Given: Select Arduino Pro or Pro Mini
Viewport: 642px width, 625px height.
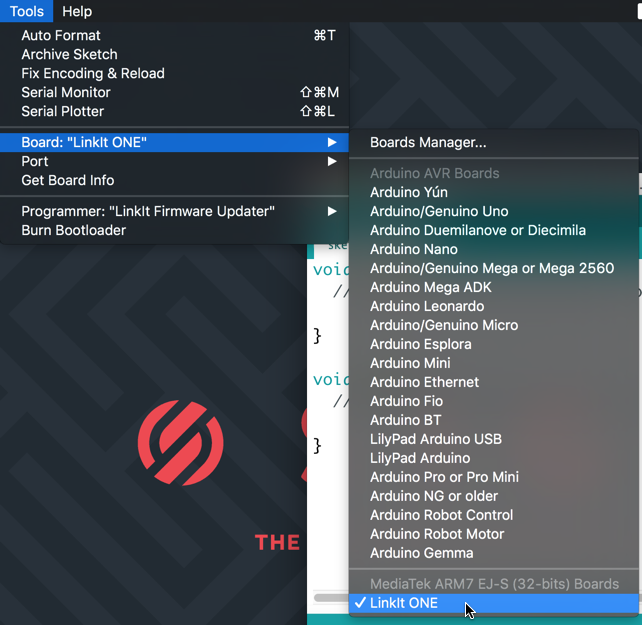Looking at the screenshot, I should click(493, 477).
